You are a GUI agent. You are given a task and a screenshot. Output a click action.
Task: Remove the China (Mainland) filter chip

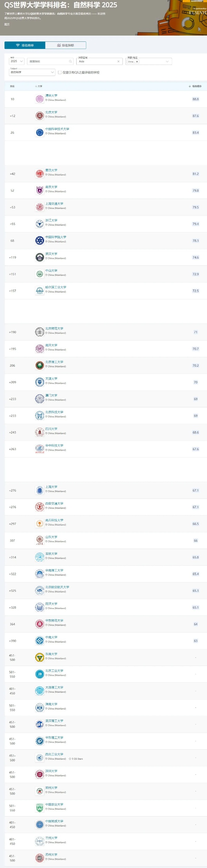[x=137, y=61]
